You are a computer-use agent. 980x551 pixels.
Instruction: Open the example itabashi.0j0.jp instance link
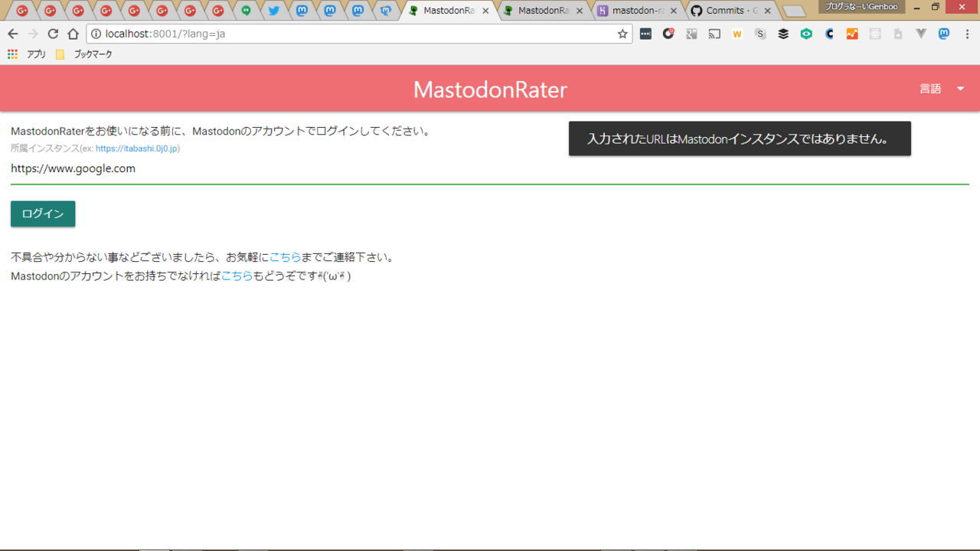pos(136,148)
